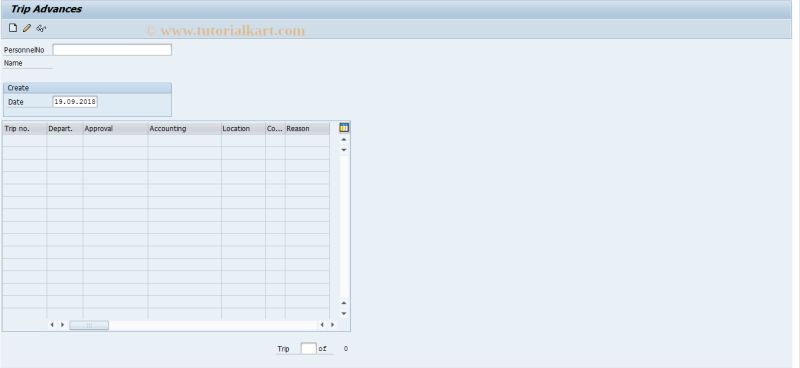Click the Reason column header
800x368 pixels.
307,129
